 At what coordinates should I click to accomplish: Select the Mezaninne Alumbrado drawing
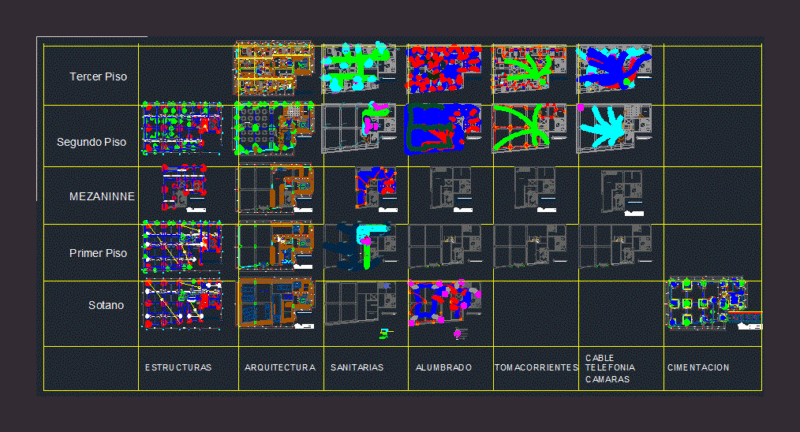pos(451,189)
